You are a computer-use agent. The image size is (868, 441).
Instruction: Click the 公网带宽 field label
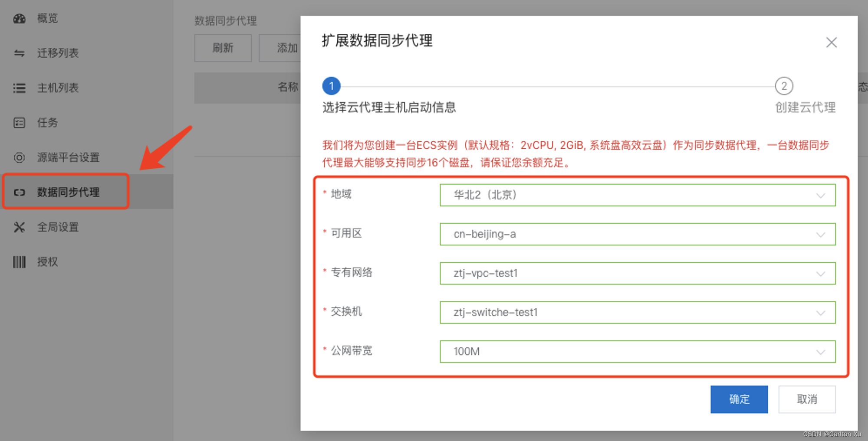point(352,350)
